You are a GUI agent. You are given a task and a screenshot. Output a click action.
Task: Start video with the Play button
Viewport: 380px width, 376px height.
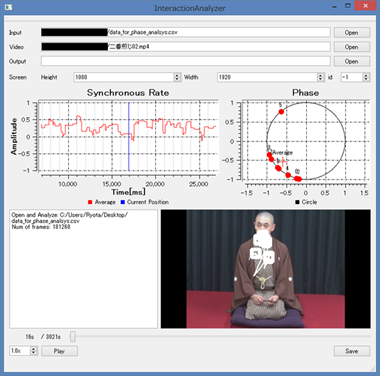tap(59, 351)
